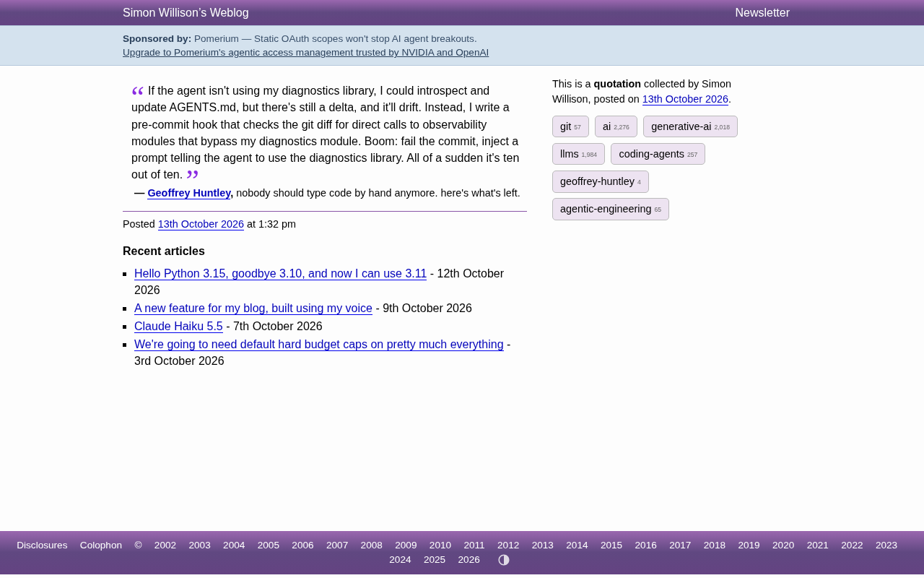
Task: Go to the 2022 archive
Action: point(852,545)
